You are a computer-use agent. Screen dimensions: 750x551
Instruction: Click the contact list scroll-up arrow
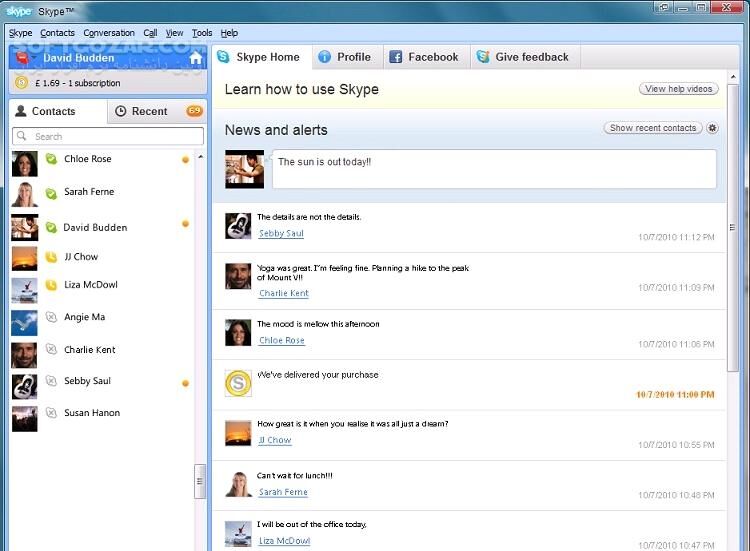coord(200,157)
